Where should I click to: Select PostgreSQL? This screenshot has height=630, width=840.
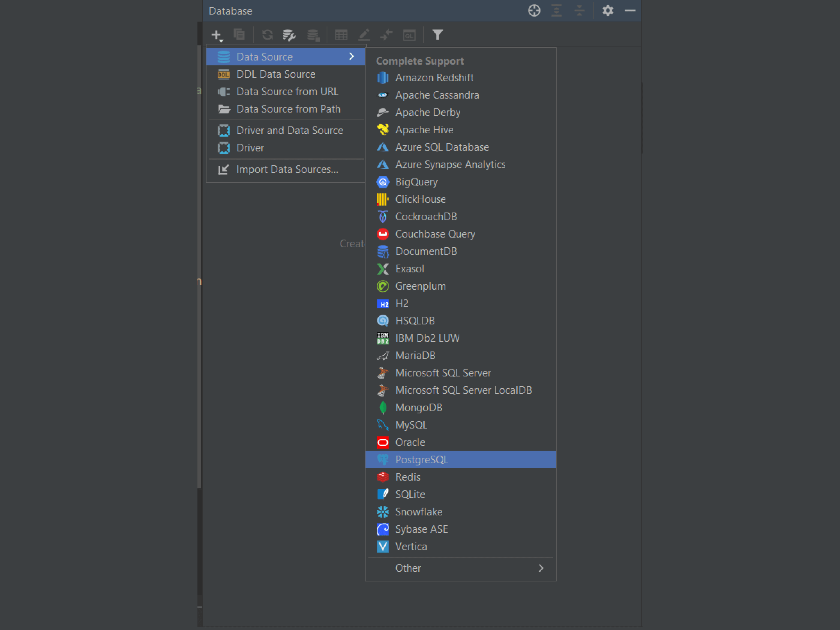point(461,460)
